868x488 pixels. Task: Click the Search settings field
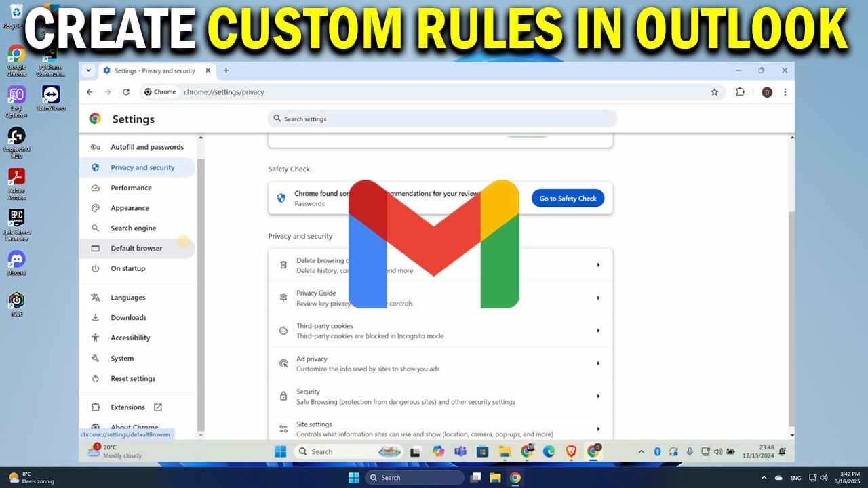442,119
